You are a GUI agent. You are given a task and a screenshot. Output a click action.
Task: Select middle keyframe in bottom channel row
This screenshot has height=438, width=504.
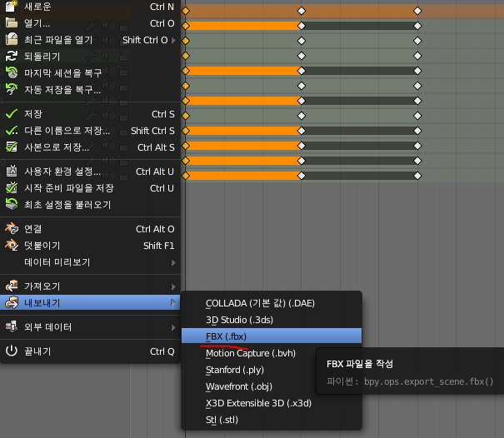(x=302, y=176)
